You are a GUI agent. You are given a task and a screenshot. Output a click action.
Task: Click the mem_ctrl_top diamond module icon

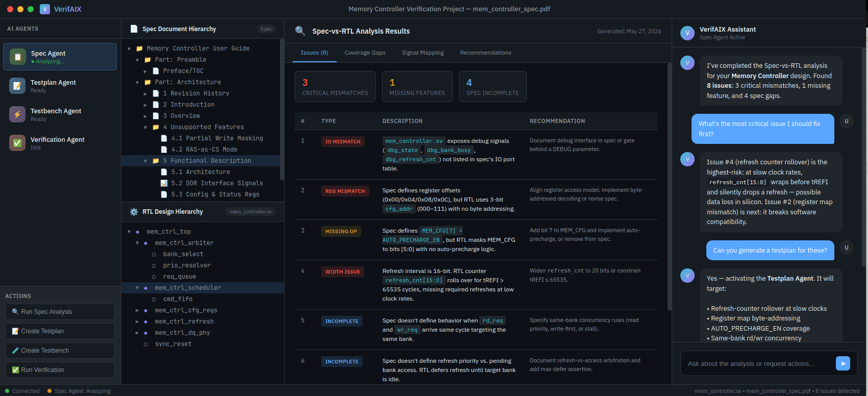click(138, 232)
